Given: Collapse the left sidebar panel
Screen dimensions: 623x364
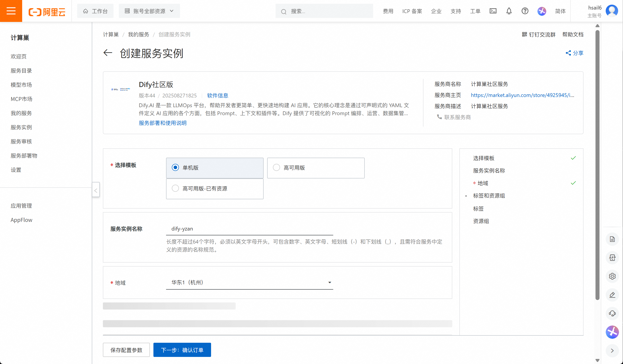Looking at the screenshot, I should pyautogui.click(x=96, y=190).
